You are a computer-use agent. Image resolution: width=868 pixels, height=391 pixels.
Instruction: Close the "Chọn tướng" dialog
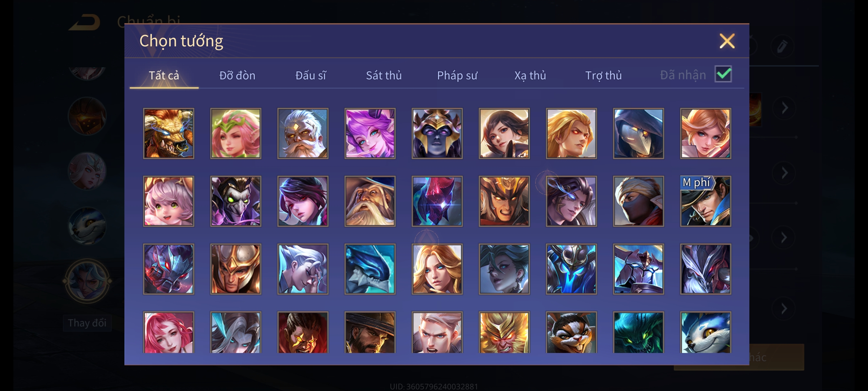point(727,41)
